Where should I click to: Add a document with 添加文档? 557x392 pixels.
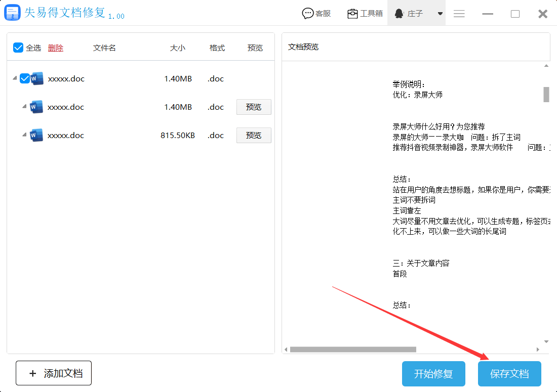pos(54,373)
